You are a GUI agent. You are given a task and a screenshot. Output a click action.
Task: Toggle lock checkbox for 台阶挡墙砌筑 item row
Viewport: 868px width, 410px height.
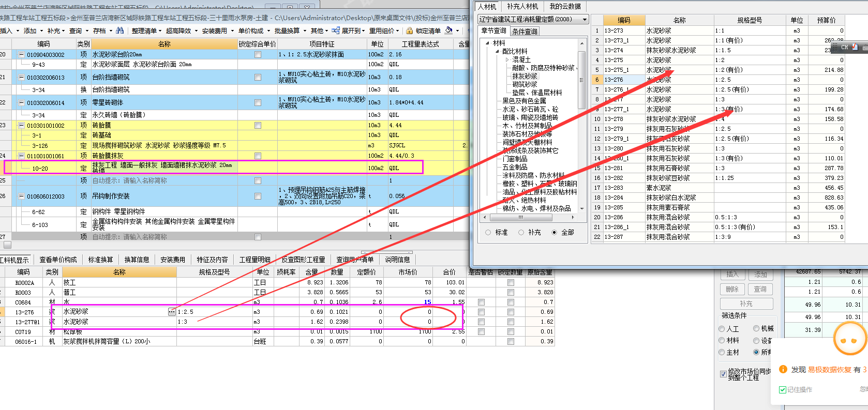click(258, 77)
